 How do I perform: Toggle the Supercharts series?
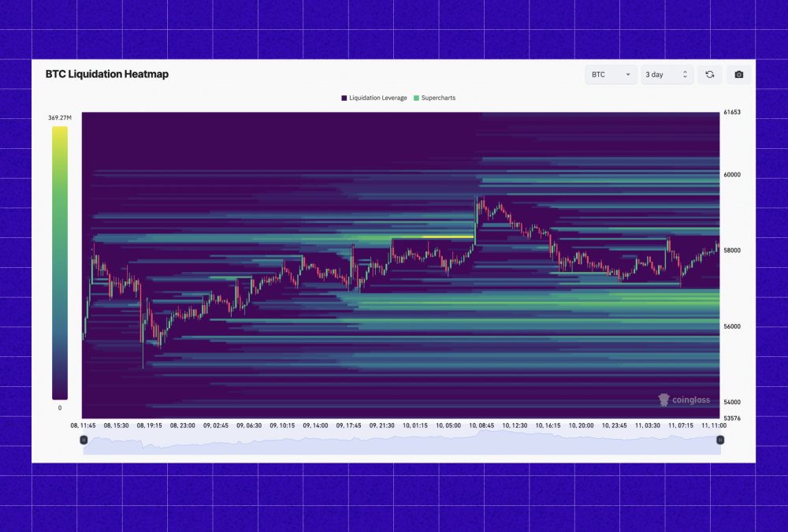[439, 97]
